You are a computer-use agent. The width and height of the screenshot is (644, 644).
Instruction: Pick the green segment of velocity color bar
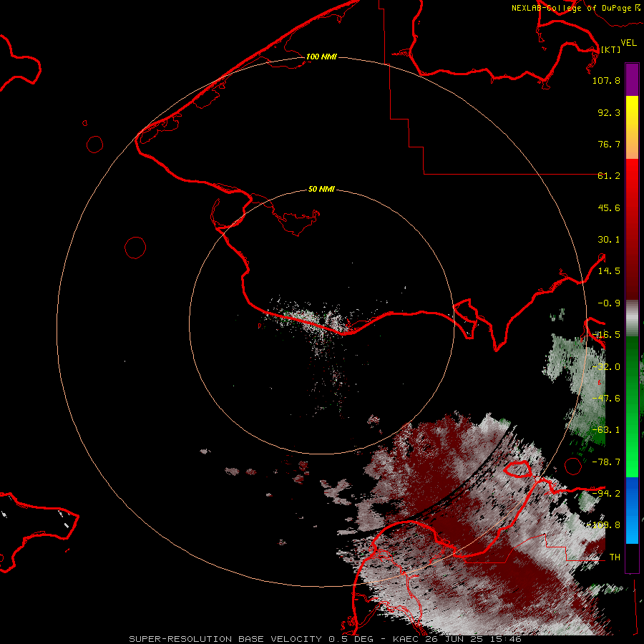[x=632, y=406]
